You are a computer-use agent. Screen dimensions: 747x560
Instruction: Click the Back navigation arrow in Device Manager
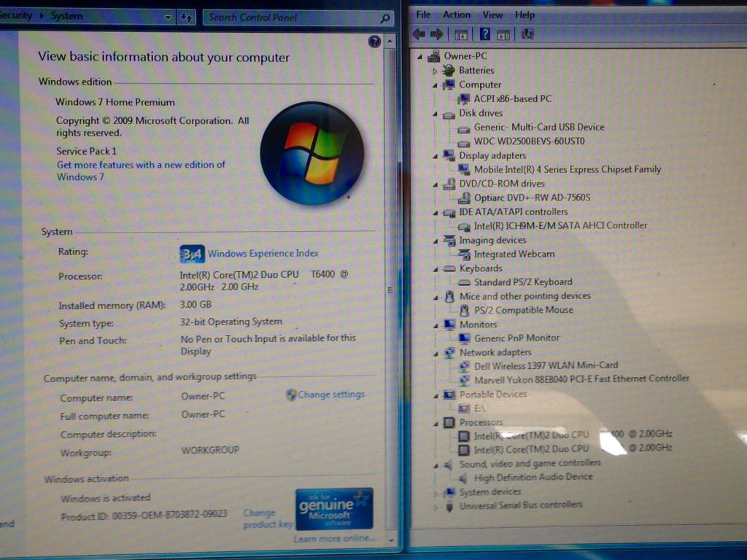pos(418,33)
